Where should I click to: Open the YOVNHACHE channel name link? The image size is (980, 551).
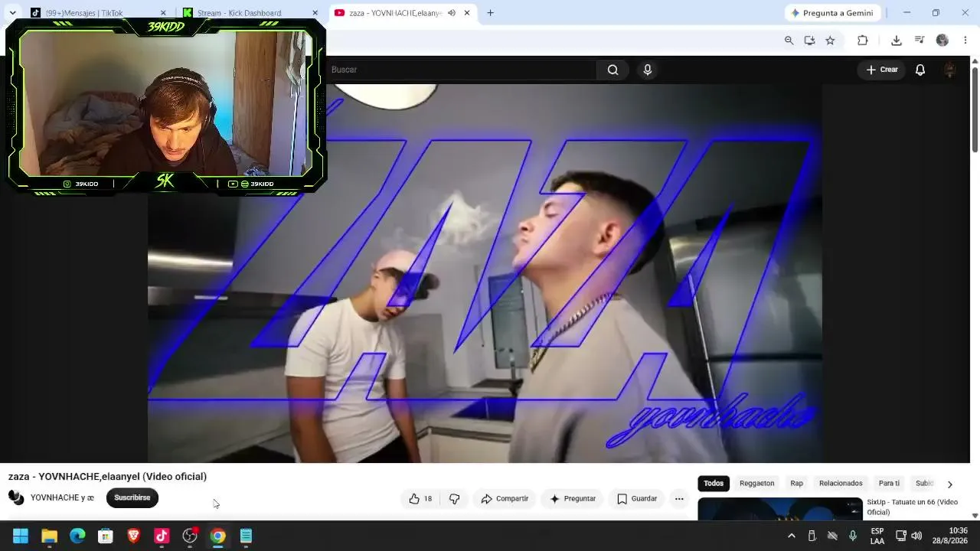tap(62, 497)
